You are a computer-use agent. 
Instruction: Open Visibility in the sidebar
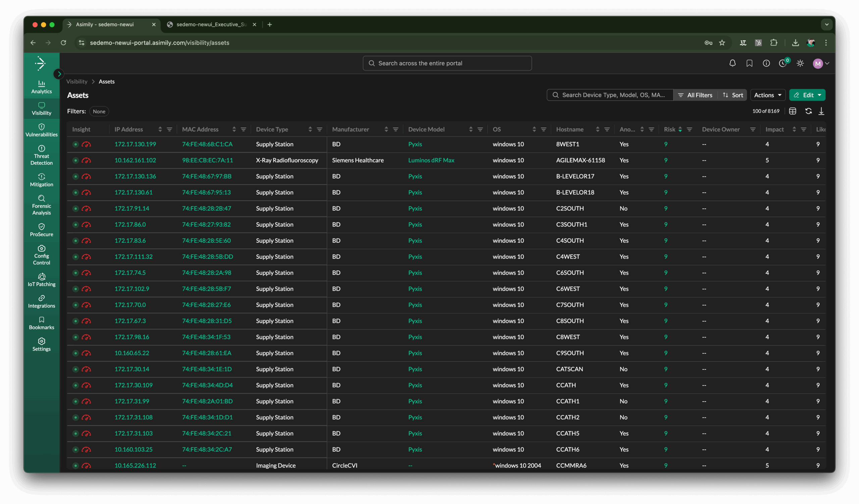point(42,109)
